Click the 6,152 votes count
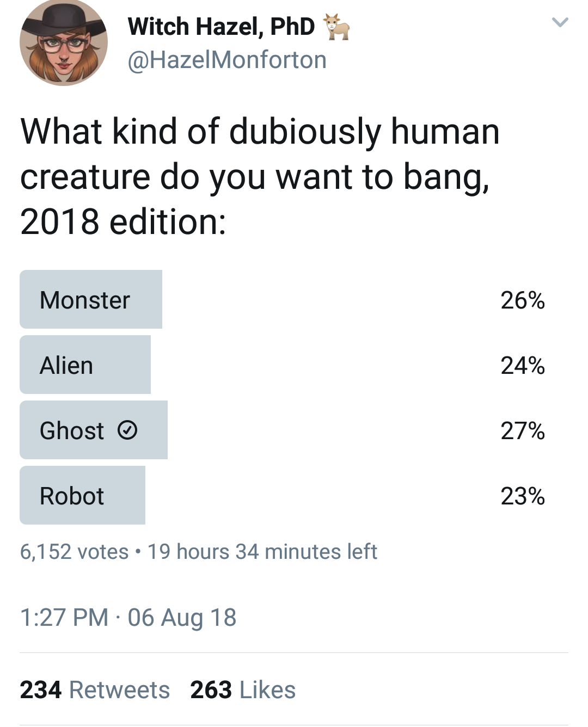 74,552
